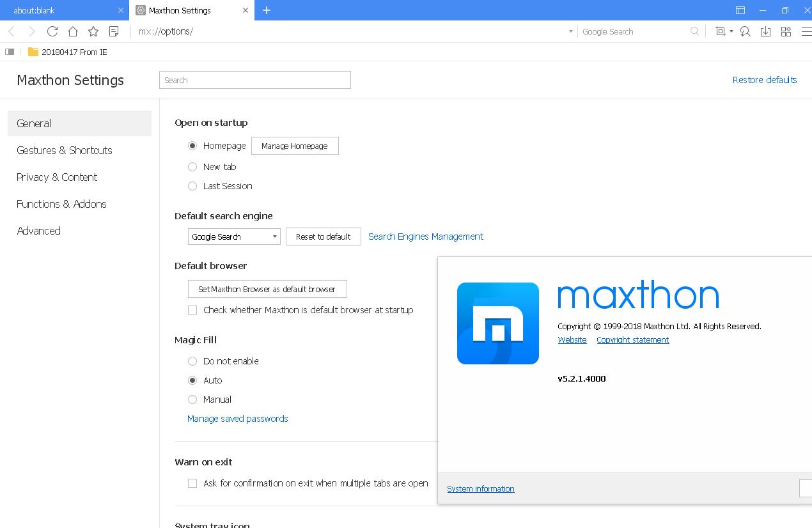Open the 20180417 From IE folder
This screenshot has width=812, height=528.
tap(68, 52)
